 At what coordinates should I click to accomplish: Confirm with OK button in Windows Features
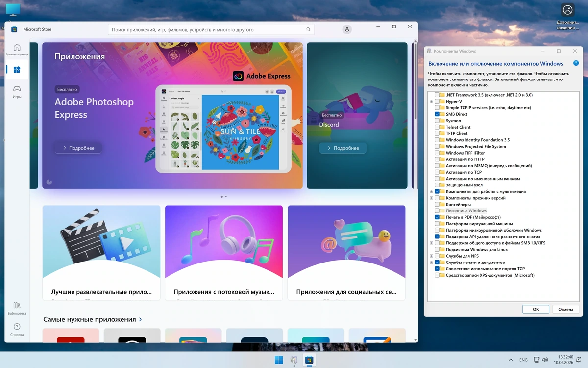pos(536,309)
